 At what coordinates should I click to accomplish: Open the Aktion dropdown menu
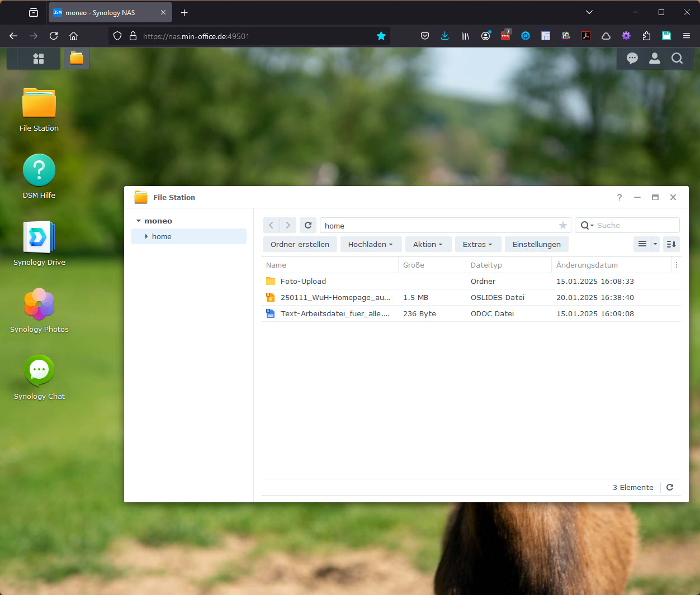428,244
